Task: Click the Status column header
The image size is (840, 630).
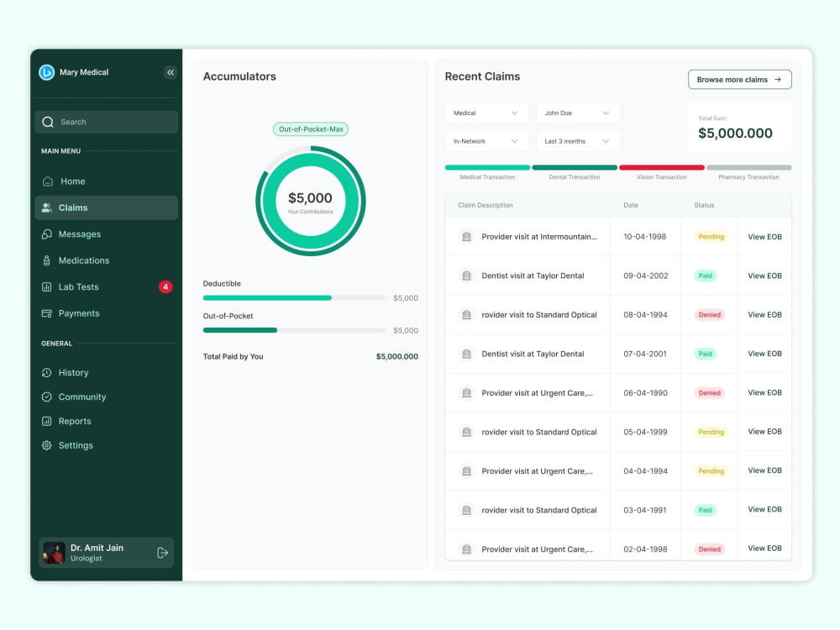Action: [x=704, y=205]
